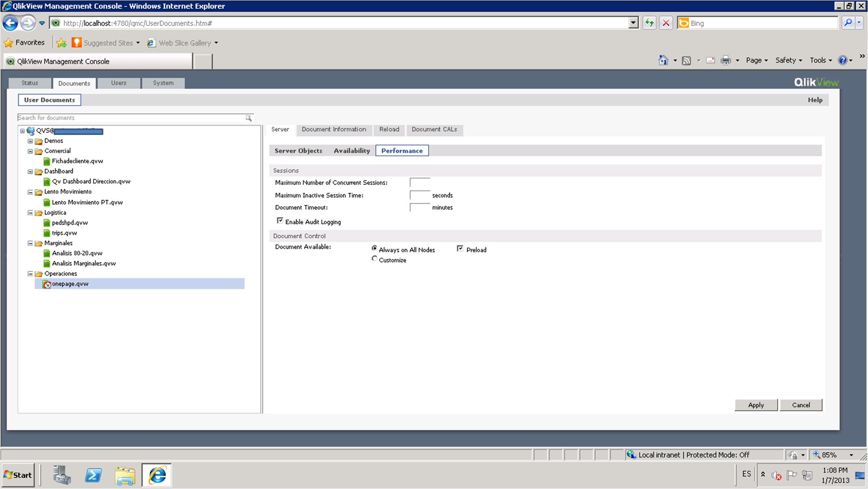Click the Action Center flag tray icon

pos(792,475)
